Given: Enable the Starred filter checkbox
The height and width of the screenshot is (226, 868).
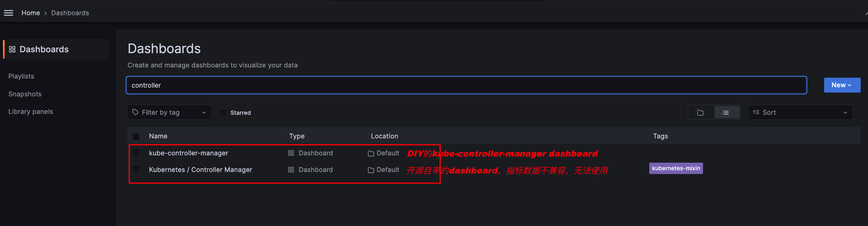Looking at the screenshot, I should [x=223, y=113].
